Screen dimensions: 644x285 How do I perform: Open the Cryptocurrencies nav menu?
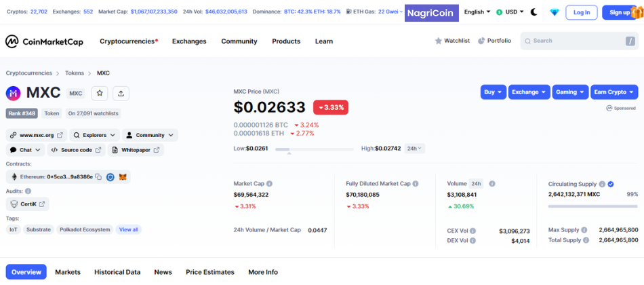(129, 41)
